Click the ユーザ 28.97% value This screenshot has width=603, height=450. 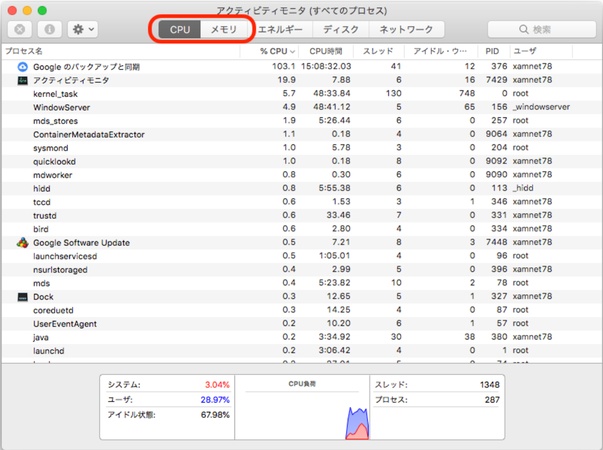click(215, 400)
